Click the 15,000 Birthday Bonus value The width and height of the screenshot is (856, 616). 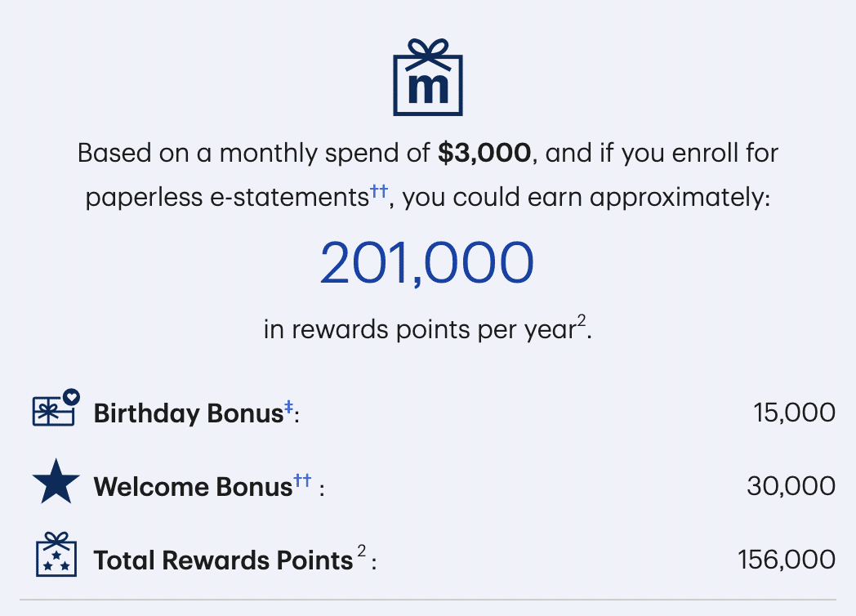pyautogui.click(x=794, y=413)
